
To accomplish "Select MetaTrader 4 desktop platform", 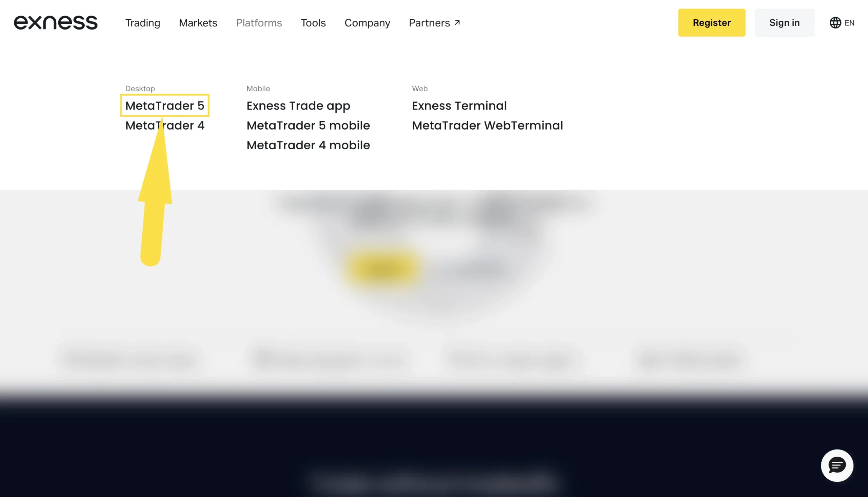I will tap(164, 125).
